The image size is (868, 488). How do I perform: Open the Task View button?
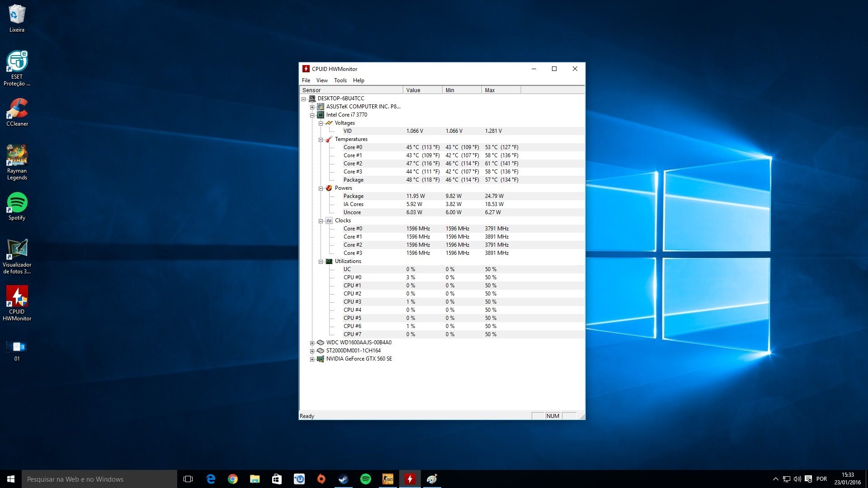(x=188, y=479)
